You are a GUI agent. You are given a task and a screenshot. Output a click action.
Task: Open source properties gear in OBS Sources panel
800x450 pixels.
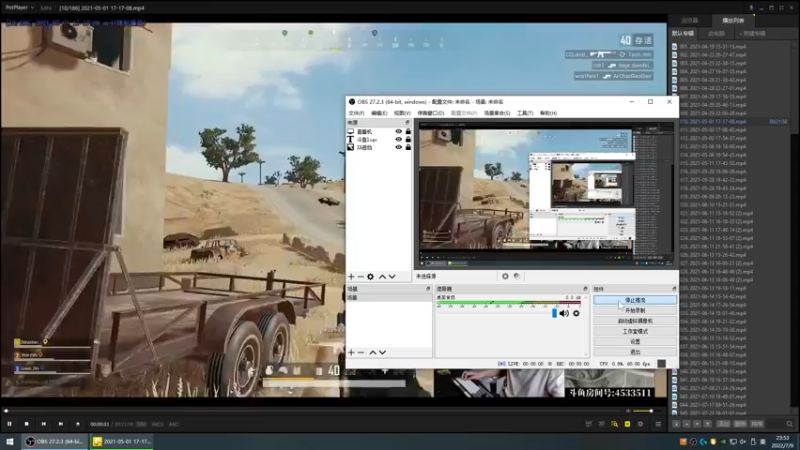point(370,277)
